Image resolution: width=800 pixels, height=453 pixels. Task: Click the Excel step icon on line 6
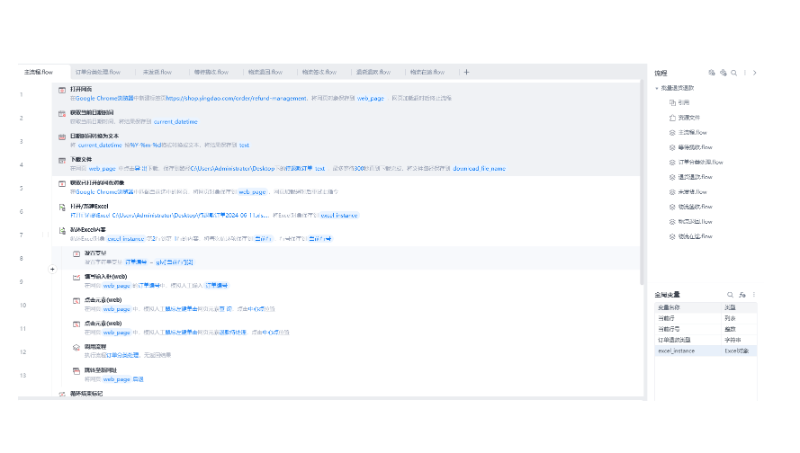point(62,207)
